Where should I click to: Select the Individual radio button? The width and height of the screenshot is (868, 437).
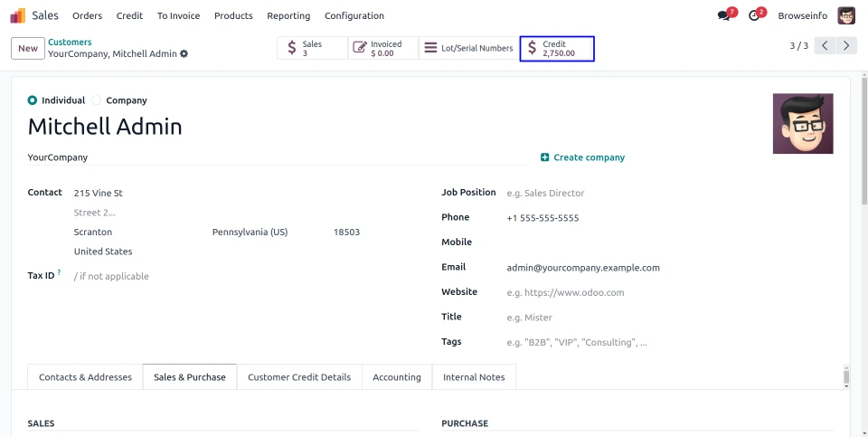[33, 100]
